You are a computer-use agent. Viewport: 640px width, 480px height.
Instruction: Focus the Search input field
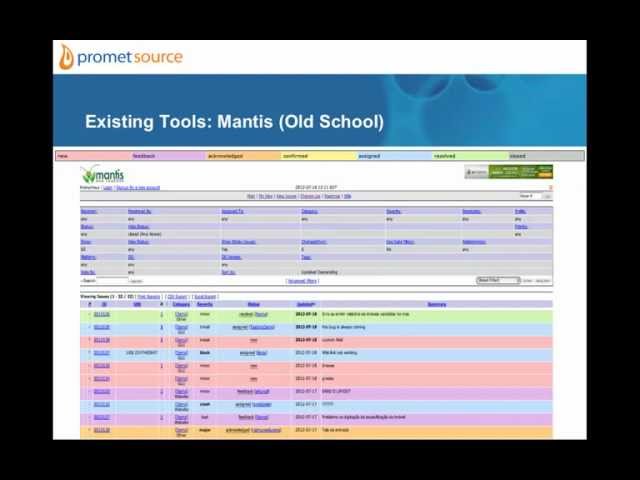(x=112, y=281)
